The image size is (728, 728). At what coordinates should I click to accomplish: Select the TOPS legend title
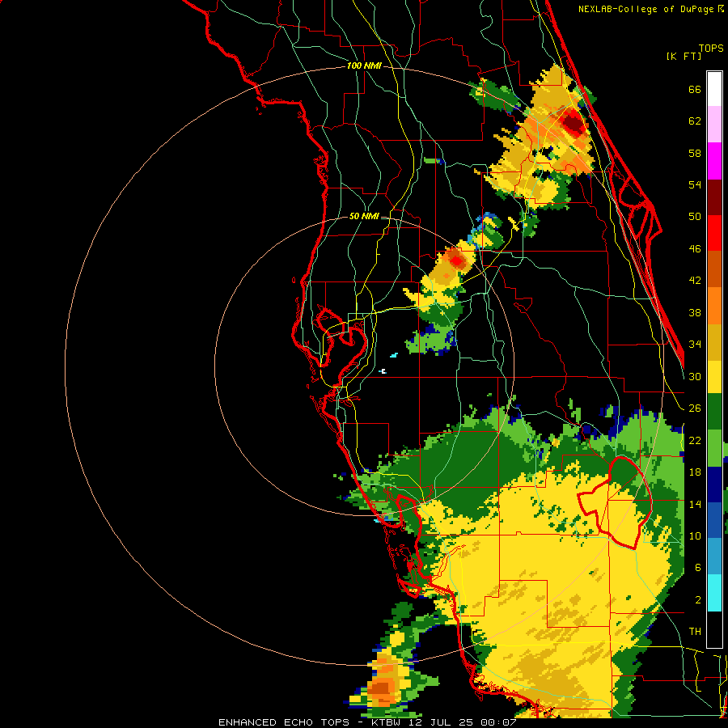(x=711, y=49)
